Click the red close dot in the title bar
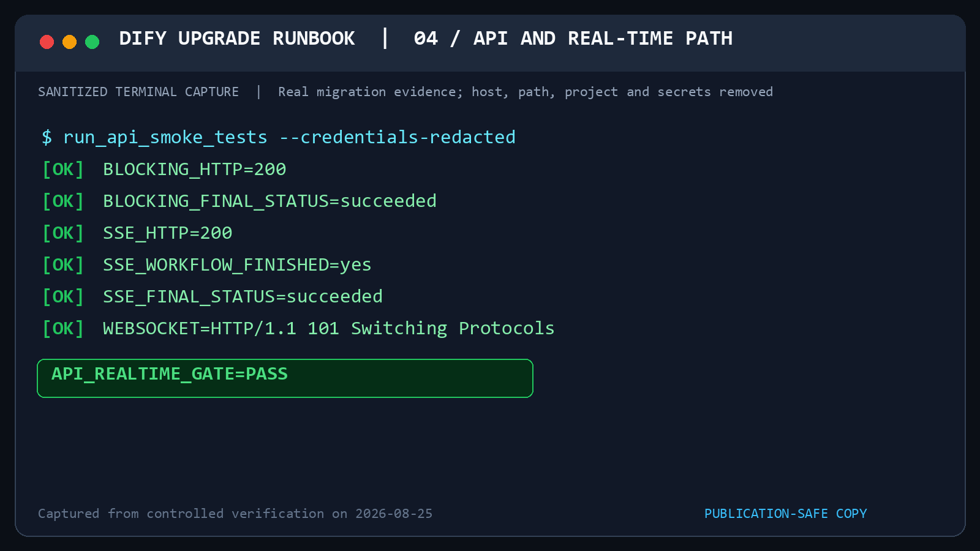This screenshot has width=980, height=551. click(x=47, y=42)
